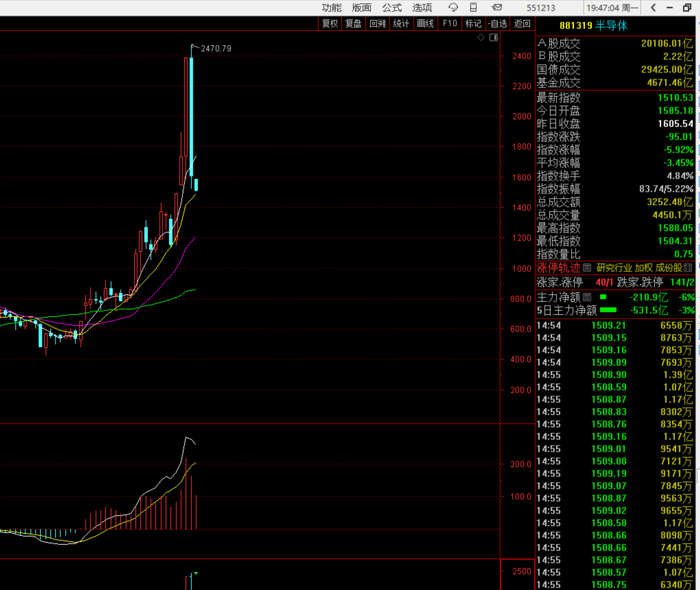Click the 昨日收盘 value 1605.54
This screenshot has height=590, width=700.
coord(675,123)
